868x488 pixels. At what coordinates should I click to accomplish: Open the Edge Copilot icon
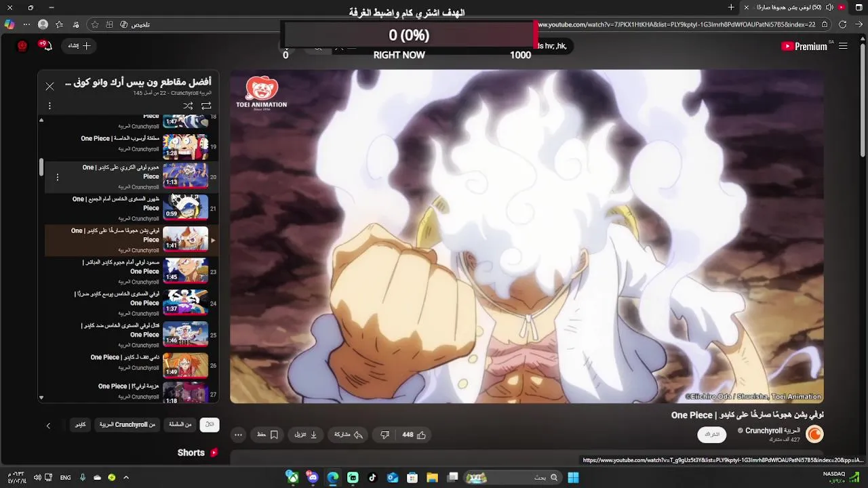pyautogui.click(x=9, y=24)
